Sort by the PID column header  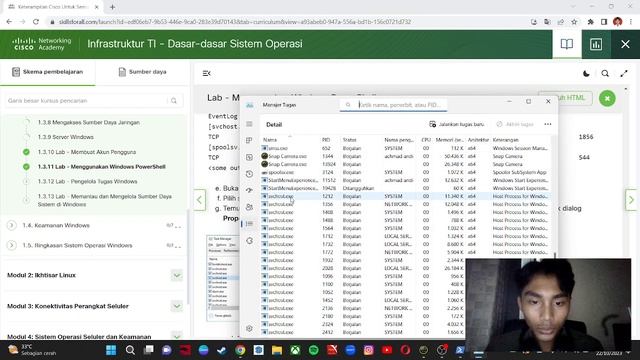(326, 140)
